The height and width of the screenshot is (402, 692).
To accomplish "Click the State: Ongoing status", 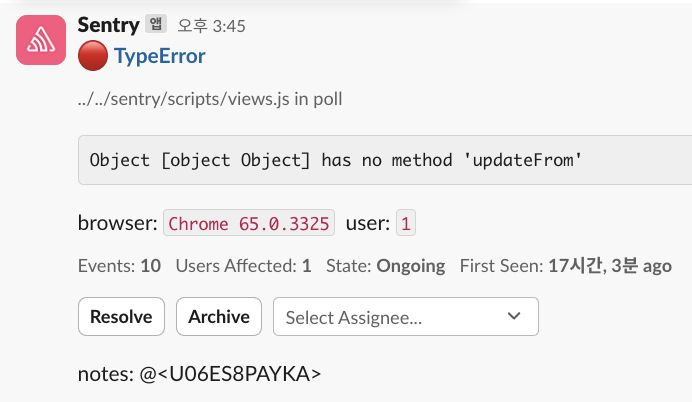I will click(386, 266).
